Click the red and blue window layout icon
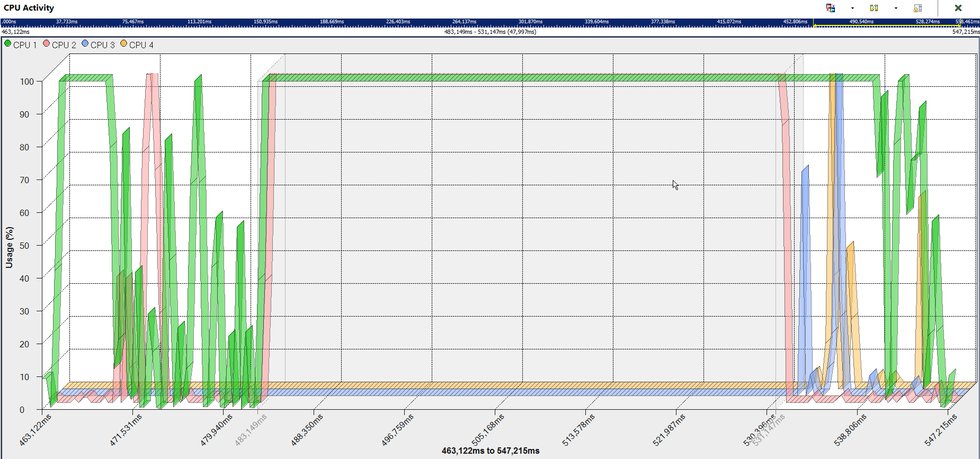The height and width of the screenshot is (459, 980). click(x=831, y=8)
